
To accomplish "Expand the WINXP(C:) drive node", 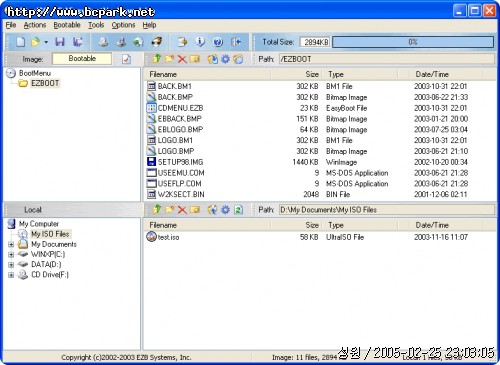I will click(11, 255).
